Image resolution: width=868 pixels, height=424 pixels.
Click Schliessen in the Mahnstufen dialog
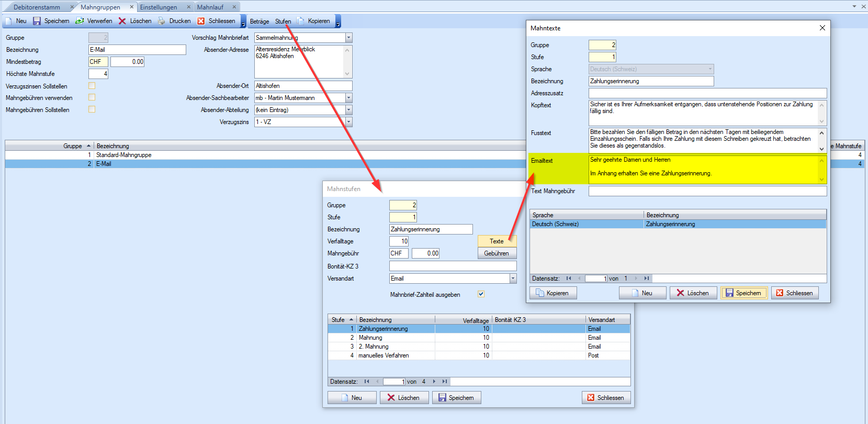tap(606, 398)
